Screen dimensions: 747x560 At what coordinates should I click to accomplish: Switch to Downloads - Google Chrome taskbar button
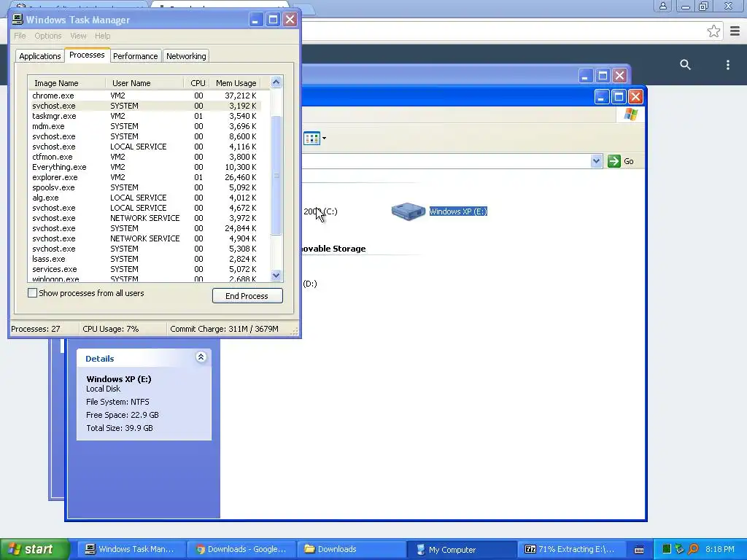tap(241, 549)
